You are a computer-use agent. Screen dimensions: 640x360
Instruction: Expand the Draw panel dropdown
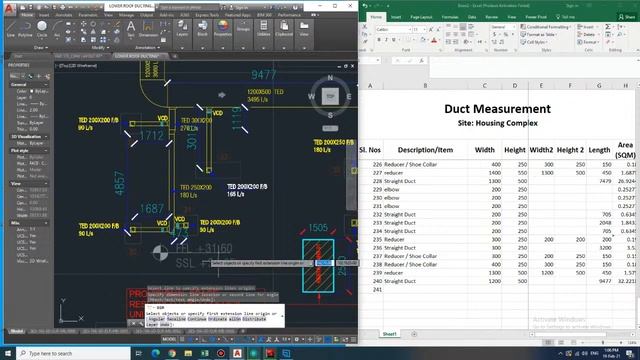tap(40, 48)
